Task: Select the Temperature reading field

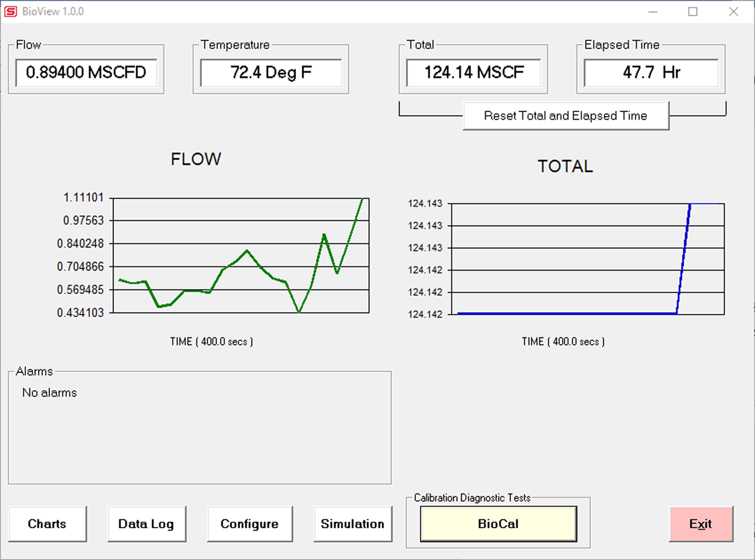Action: point(271,72)
